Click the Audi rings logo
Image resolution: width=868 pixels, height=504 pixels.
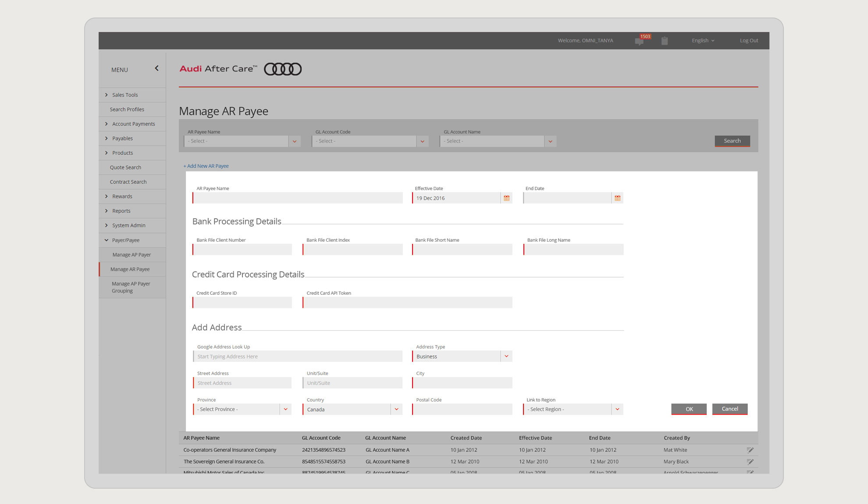[283, 69]
